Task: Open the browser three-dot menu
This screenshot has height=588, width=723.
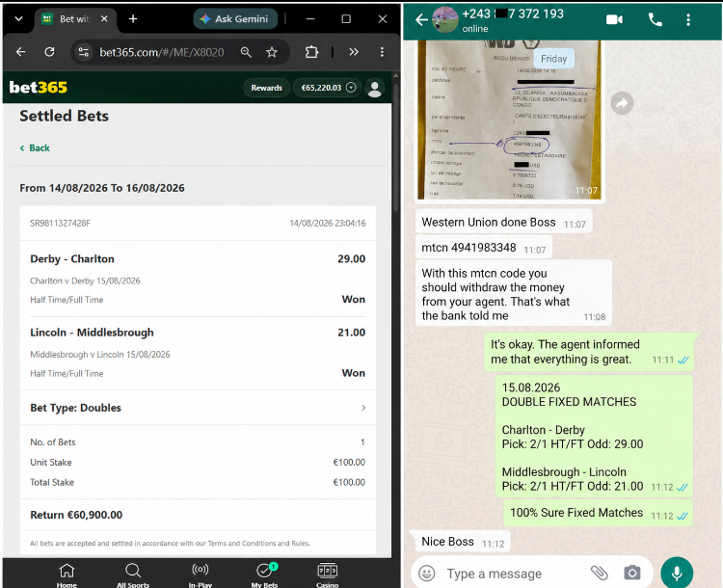Action: tap(382, 52)
